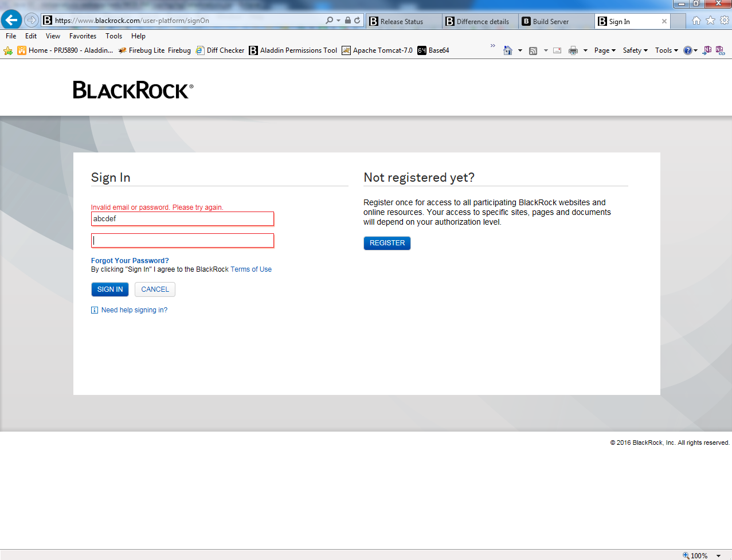Viewport: 732px width, 560px height.
Task: Refresh the page using reload icon
Action: point(357,20)
